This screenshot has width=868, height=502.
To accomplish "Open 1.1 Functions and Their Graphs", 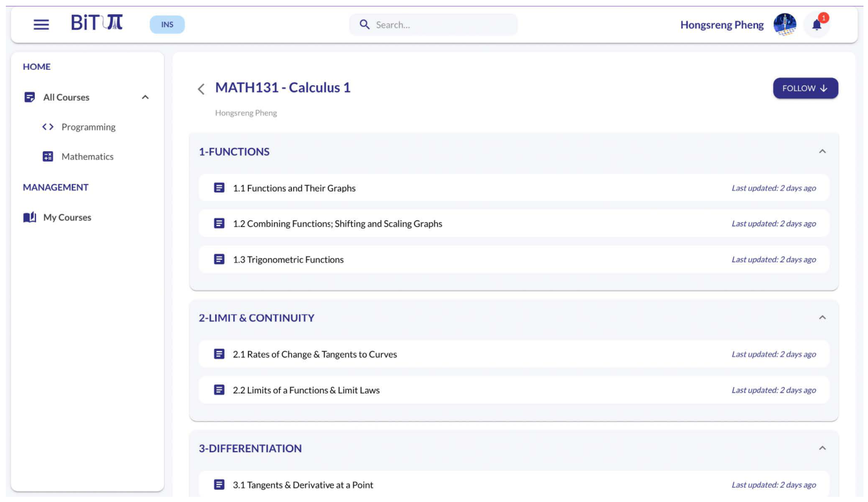I will [x=514, y=188].
